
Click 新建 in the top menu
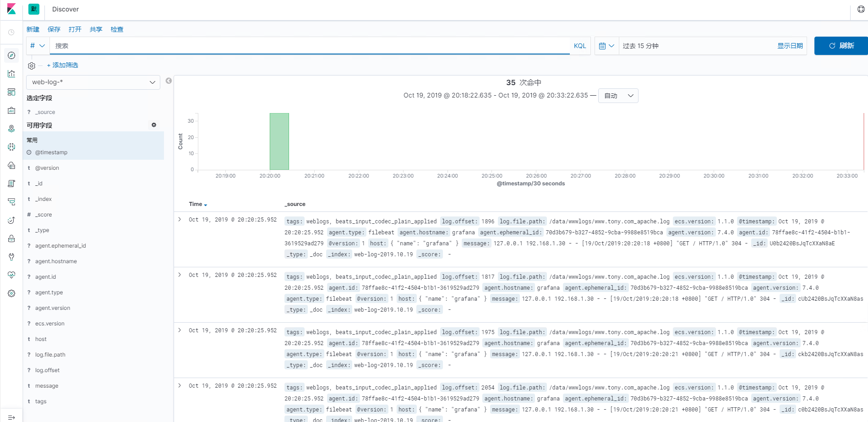coord(33,29)
